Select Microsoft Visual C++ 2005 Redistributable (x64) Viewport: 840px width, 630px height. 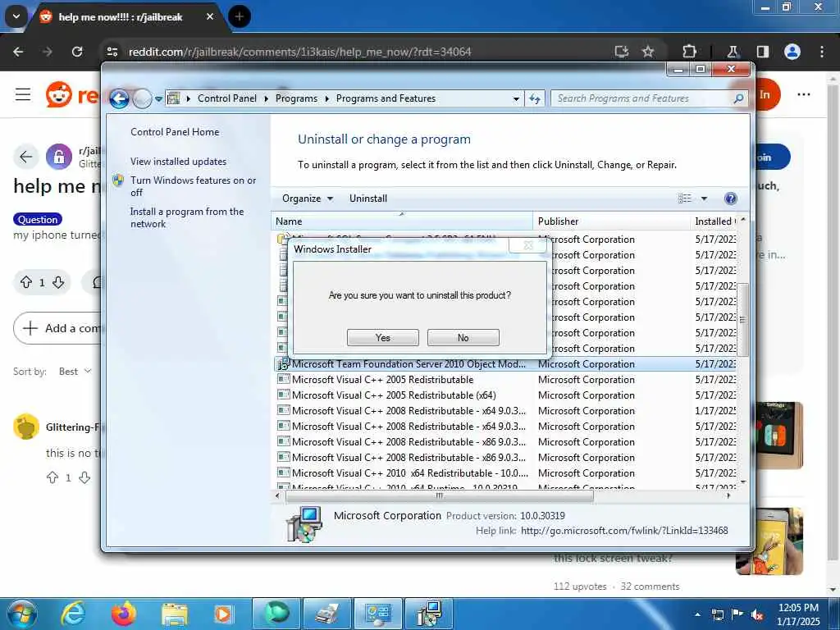tap(505, 395)
